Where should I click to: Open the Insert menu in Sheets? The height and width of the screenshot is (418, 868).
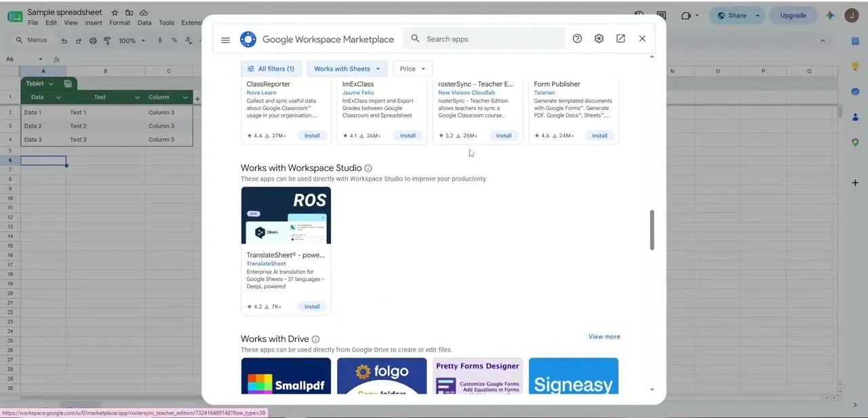(x=94, y=23)
